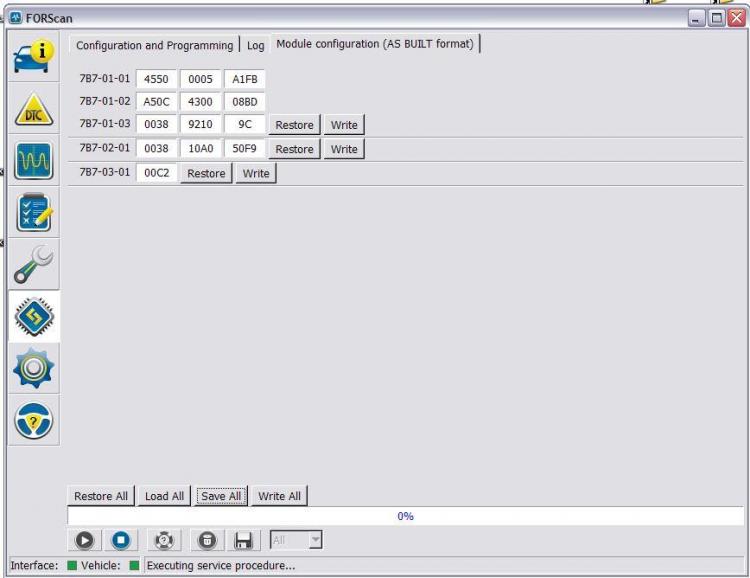Image resolution: width=750 pixels, height=578 pixels.
Task: Select the 4550 field in 7B7-01-01
Action: [x=156, y=79]
